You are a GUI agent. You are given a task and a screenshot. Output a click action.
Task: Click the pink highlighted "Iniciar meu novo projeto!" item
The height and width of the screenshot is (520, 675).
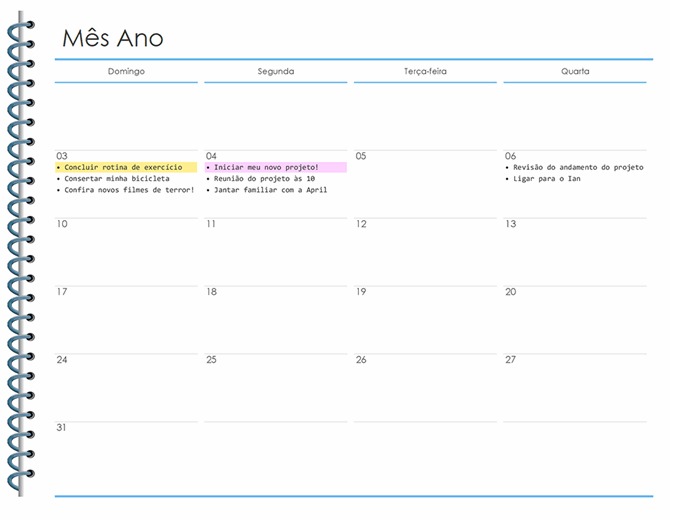(x=266, y=167)
